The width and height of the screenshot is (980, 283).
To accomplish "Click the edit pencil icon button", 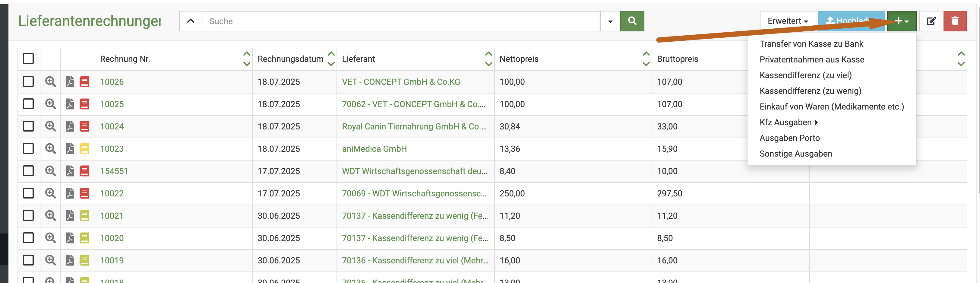I will pos(931,21).
